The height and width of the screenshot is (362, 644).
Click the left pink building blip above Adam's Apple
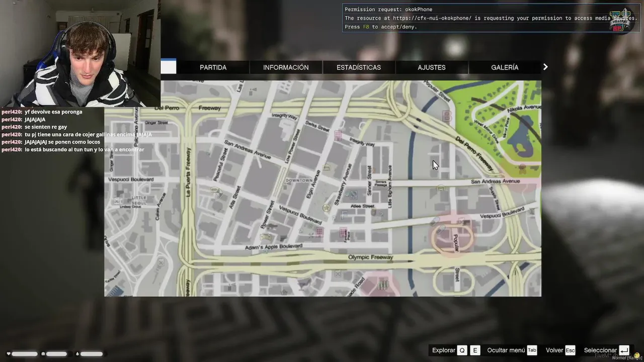319,232
